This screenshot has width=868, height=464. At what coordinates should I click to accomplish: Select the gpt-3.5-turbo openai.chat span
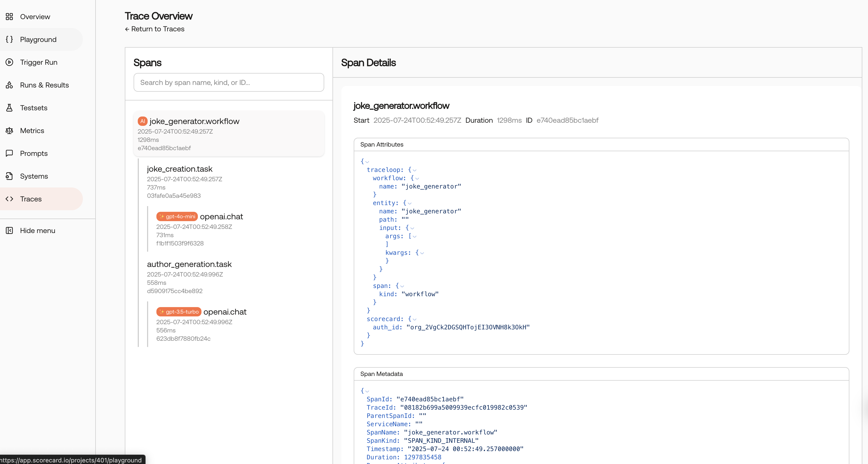click(x=238, y=325)
